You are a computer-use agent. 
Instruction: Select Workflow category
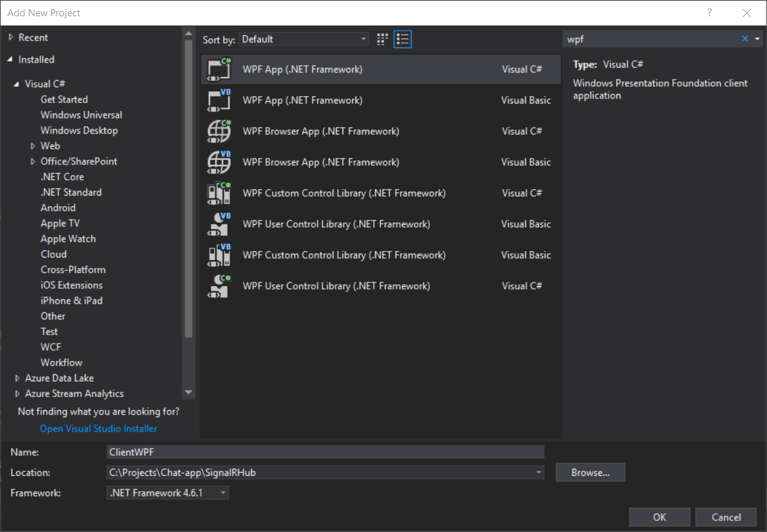coord(61,362)
